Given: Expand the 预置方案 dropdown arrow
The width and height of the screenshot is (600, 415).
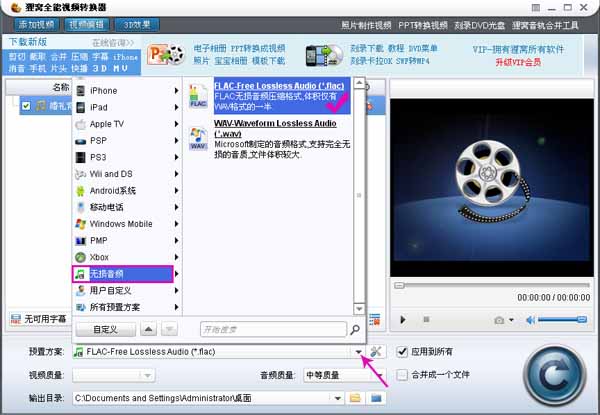Looking at the screenshot, I should pyautogui.click(x=359, y=352).
